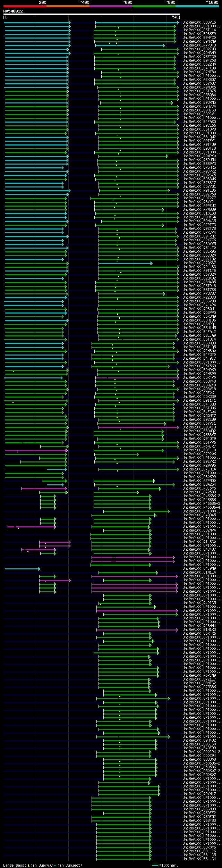Image resolution: width=222 pixels, height=868 pixels.
Task: Click the UniRef100_O00294-2 label
Action: 201,752
